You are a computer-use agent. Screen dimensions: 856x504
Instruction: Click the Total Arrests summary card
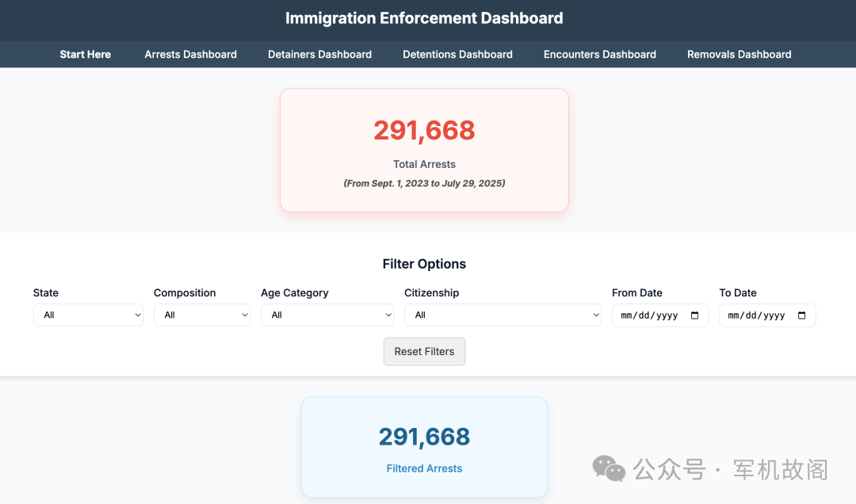click(424, 151)
